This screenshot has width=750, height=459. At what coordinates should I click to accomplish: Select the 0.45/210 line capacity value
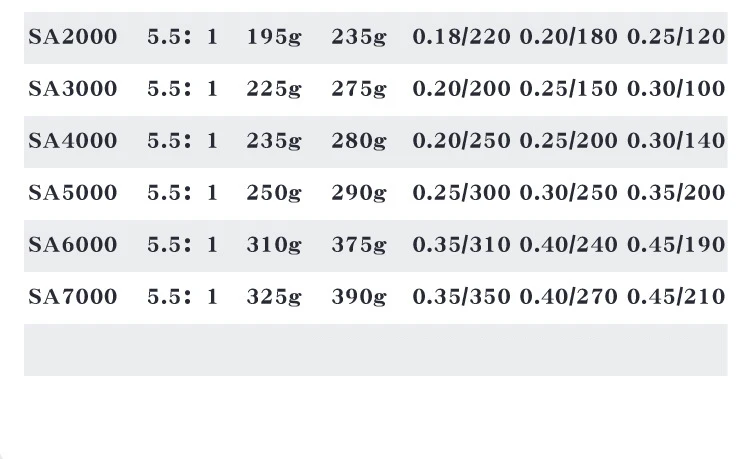676,297
